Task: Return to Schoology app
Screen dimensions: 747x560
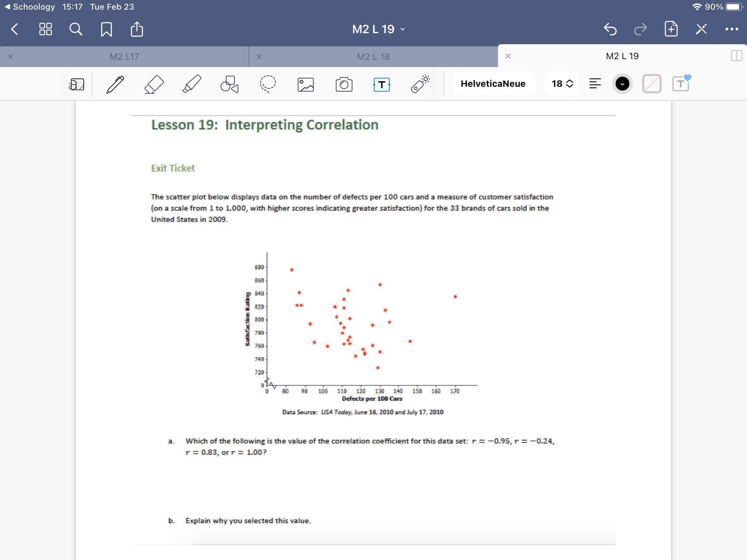Action: (x=29, y=7)
